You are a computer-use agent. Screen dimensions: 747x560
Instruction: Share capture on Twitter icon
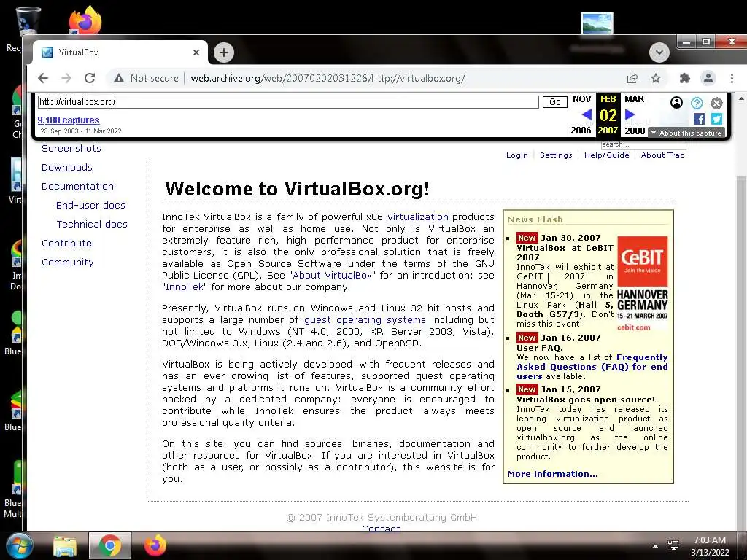coord(716,119)
